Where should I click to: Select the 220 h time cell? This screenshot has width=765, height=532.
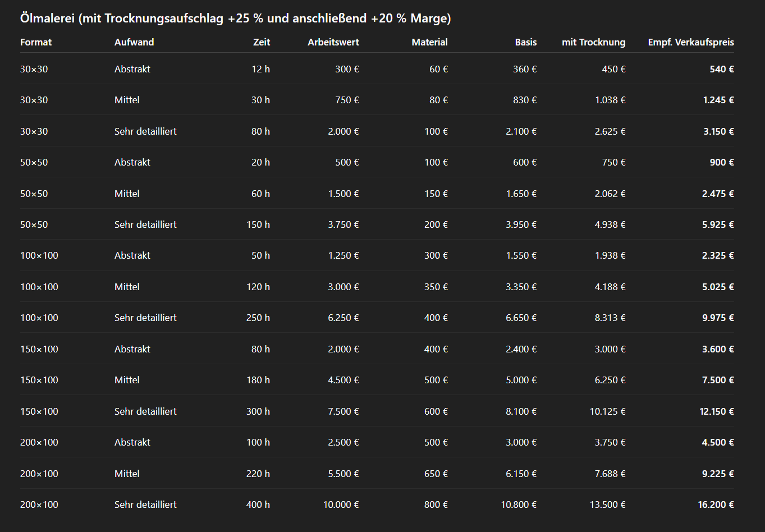pyautogui.click(x=258, y=474)
